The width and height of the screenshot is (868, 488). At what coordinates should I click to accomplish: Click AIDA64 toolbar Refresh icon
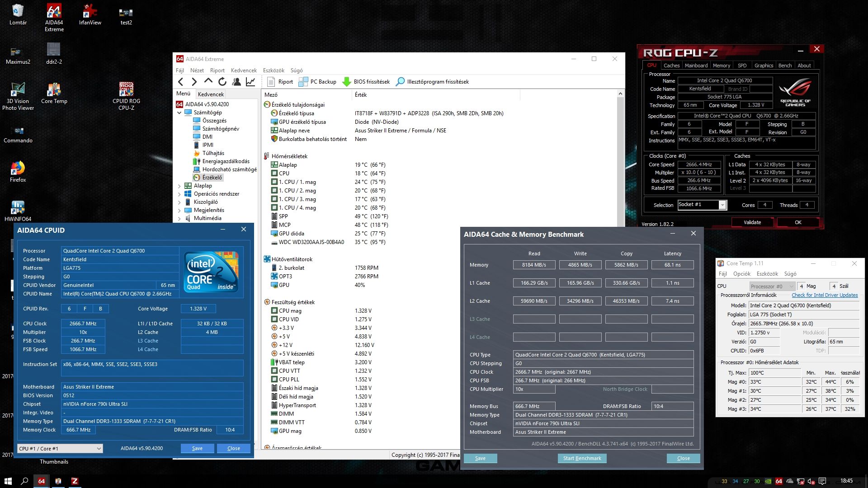click(x=222, y=82)
